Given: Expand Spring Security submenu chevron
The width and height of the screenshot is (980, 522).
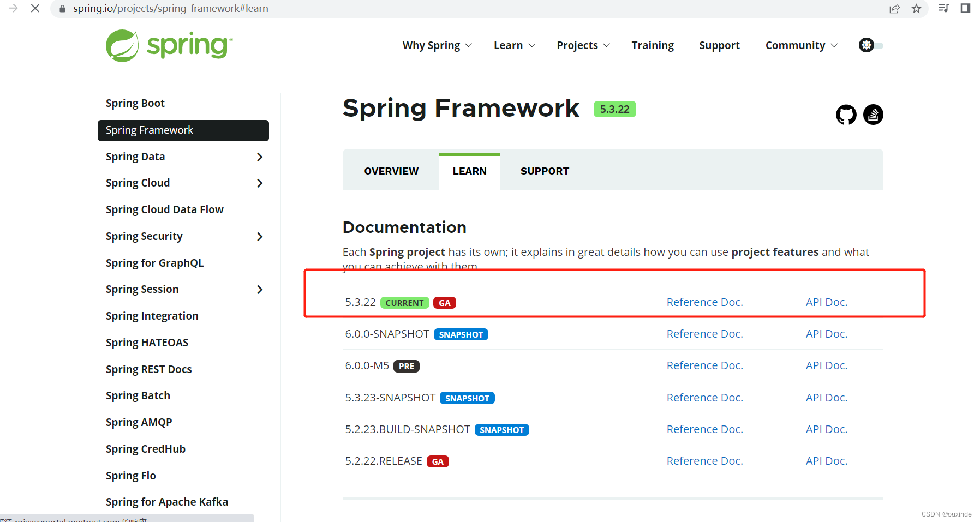Looking at the screenshot, I should pos(260,237).
